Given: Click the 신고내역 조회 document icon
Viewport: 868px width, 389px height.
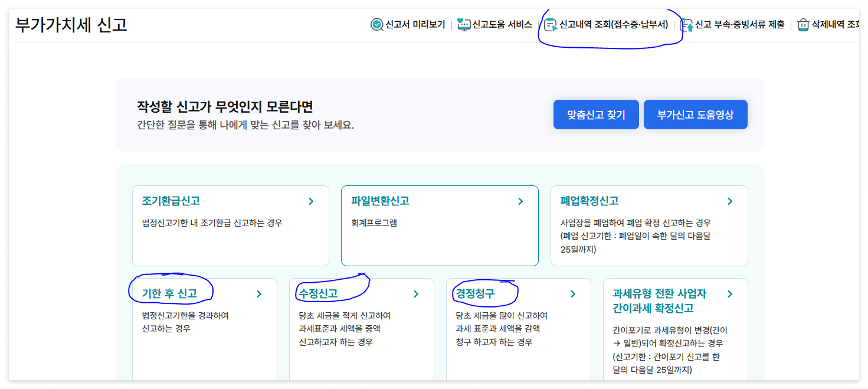Looking at the screenshot, I should pyautogui.click(x=551, y=25).
